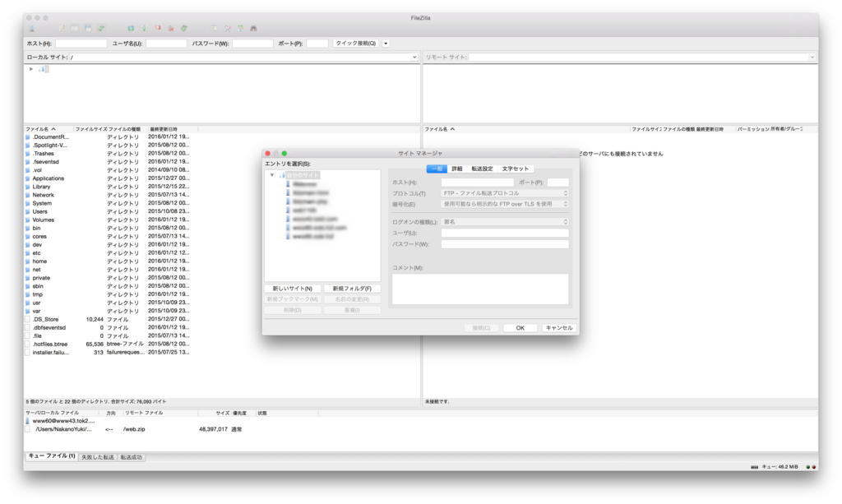
Task: Toggle directory comparison toolbar icon
Action: (227, 29)
